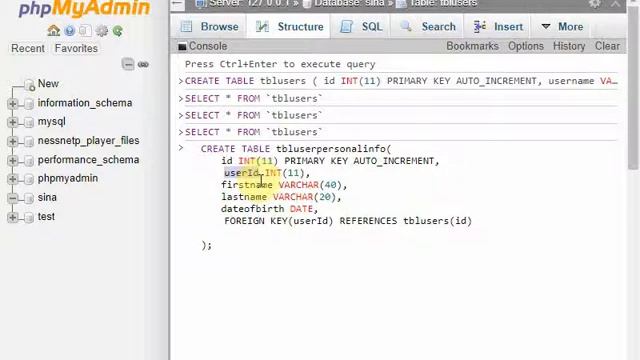Click database icon next to information_schema

point(29,104)
